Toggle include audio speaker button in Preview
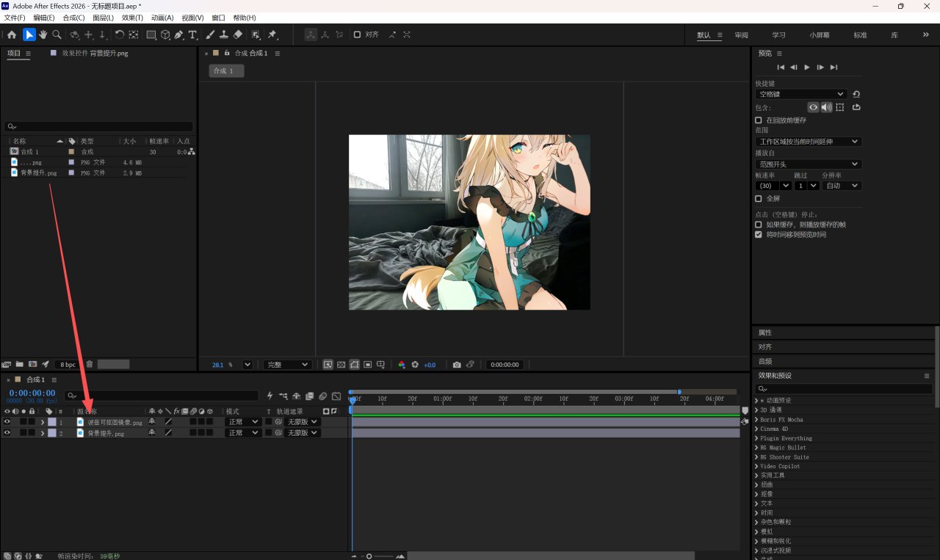Image resolution: width=940 pixels, height=560 pixels. tap(826, 107)
